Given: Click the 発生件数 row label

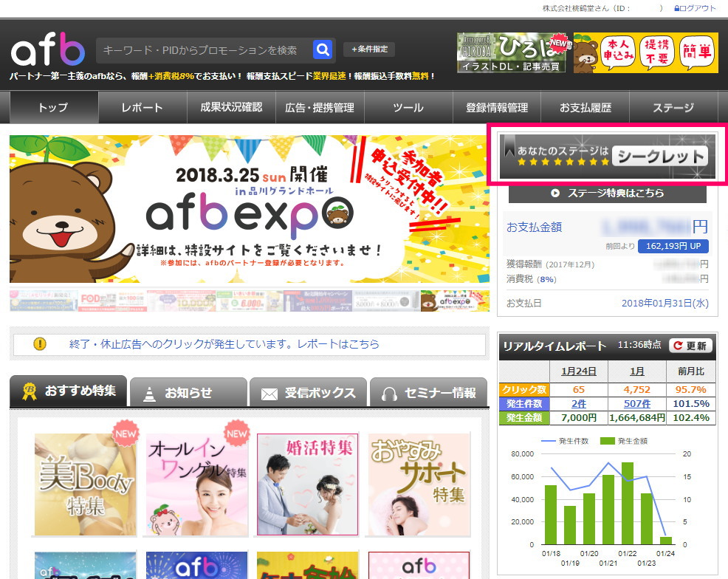Looking at the screenshot, I should (x=524, y=404).
